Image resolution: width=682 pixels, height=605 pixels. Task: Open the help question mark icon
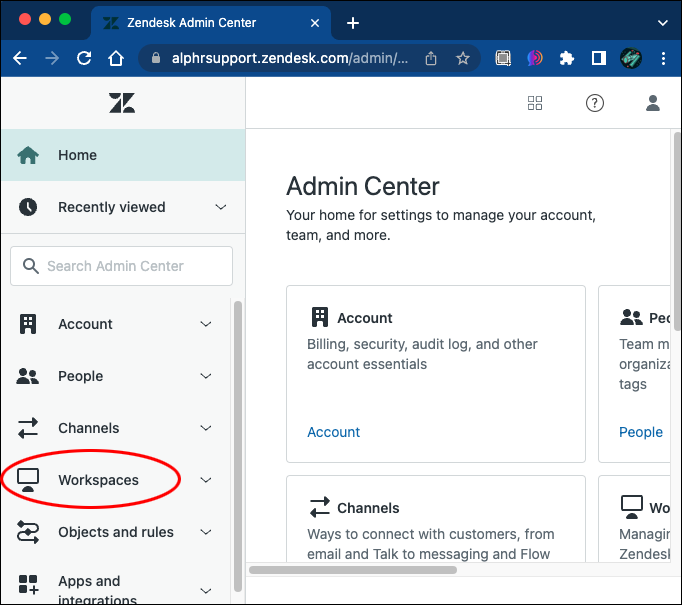coord(595,103)
